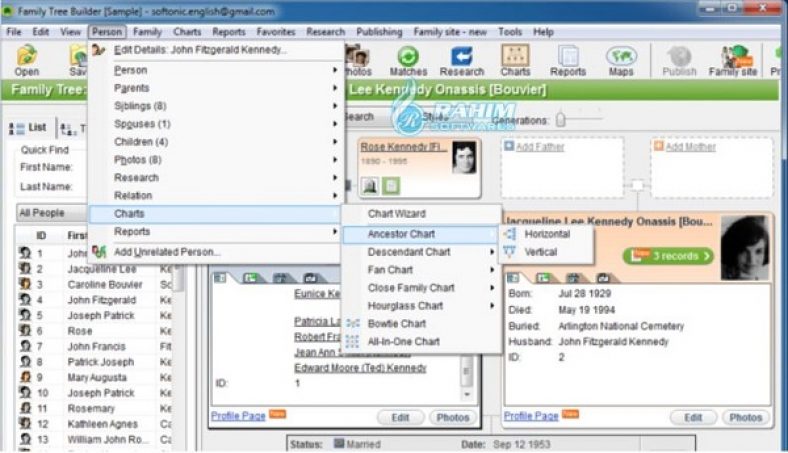Expand the Person submenu arrow
This screenshot has height=453, width=788.
tap(334, 70)
